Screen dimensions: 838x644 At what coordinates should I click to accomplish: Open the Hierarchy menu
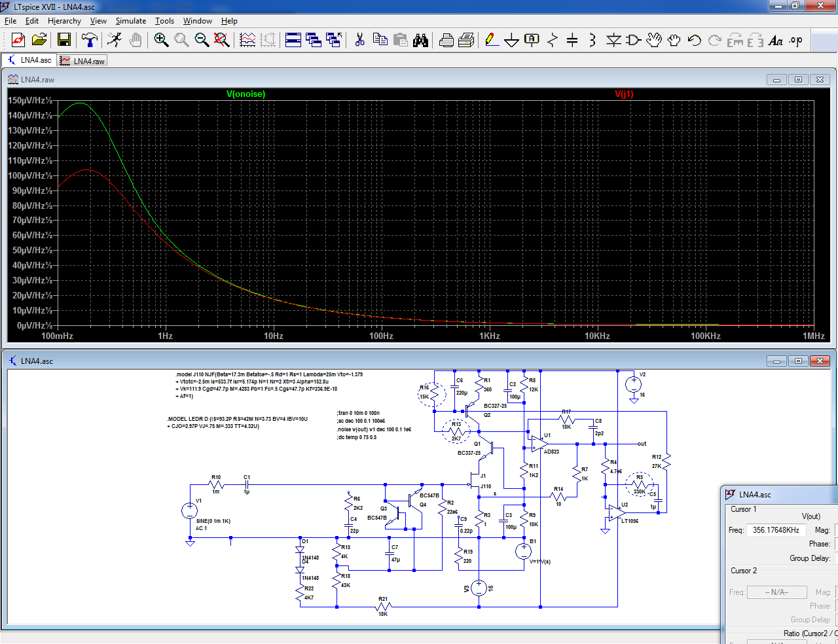tap(64, 21)
